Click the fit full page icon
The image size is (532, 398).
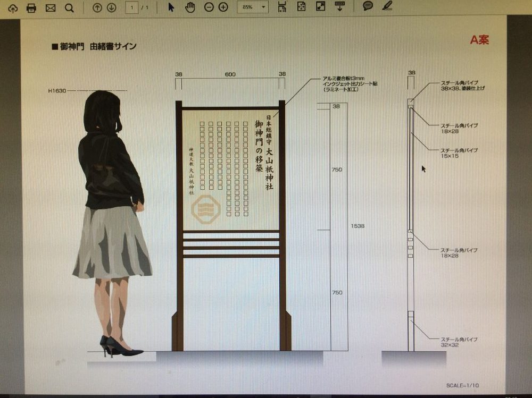coord(301,7)
